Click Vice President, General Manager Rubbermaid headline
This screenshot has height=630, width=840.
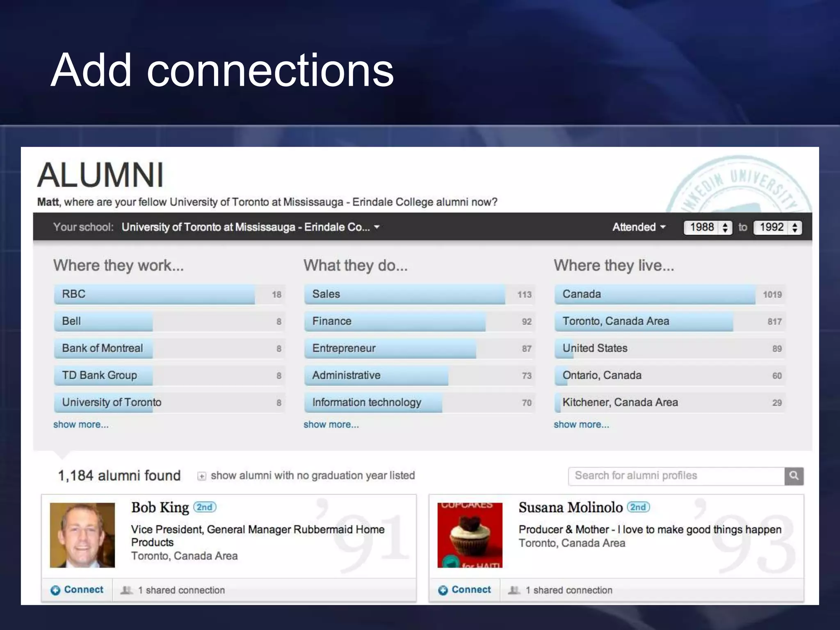[x=258, y=536]
